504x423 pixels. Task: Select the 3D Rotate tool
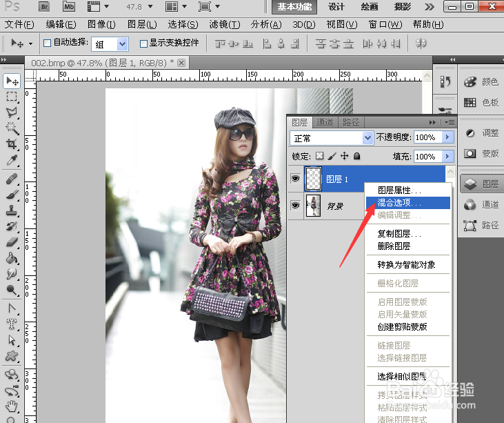pos(12,375)
